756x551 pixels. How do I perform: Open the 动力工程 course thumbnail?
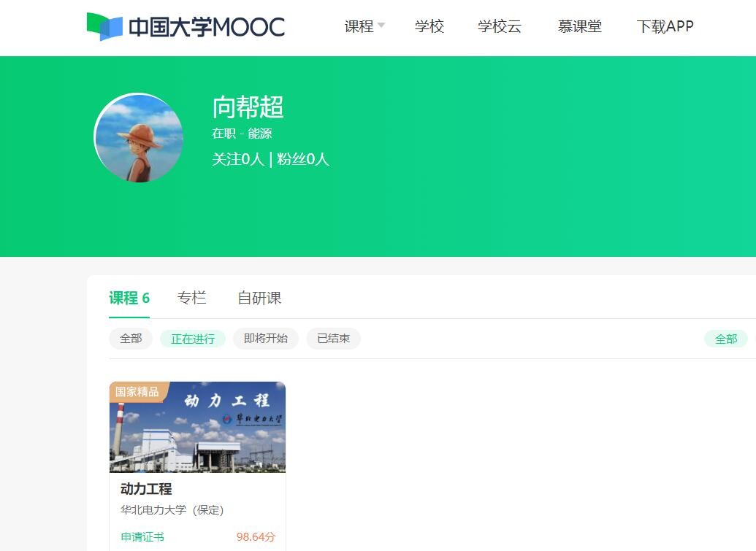(198, 427)
